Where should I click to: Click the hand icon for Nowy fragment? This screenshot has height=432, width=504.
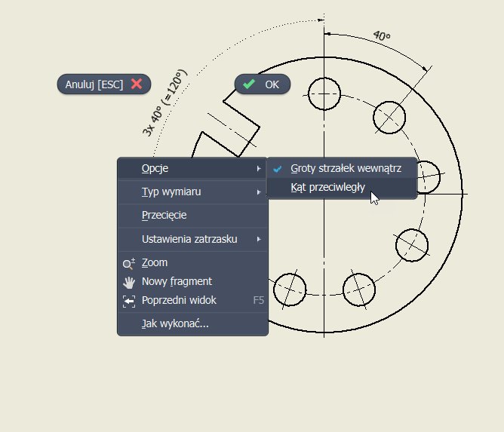click(x=128, y=282)
